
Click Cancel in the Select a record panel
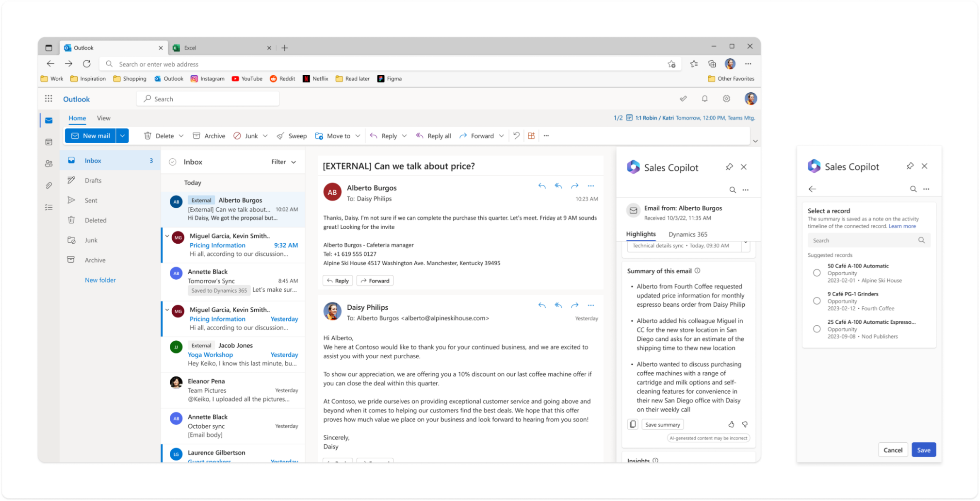(893, 450)
